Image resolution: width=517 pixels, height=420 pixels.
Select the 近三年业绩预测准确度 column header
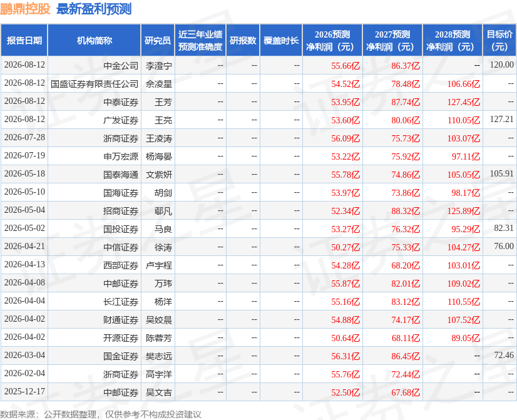pos(200,40)
